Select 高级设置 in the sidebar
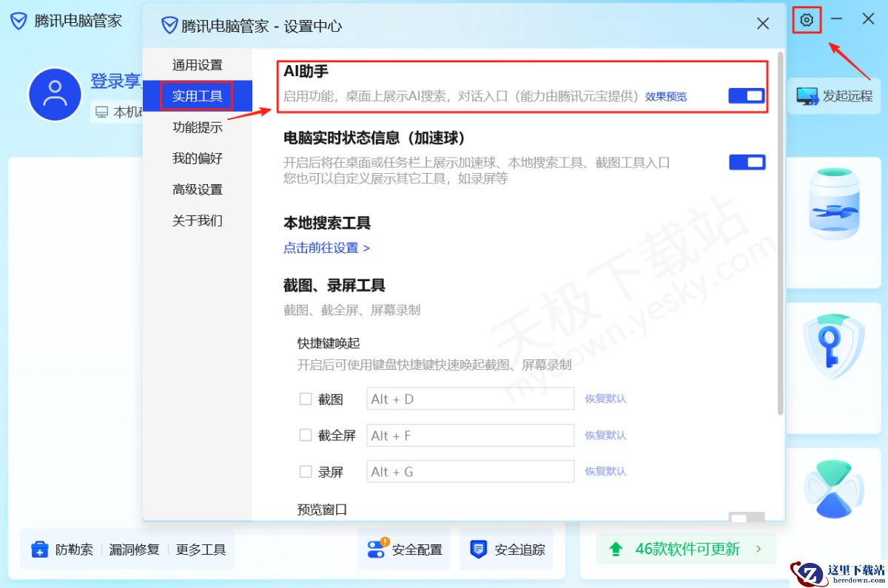 click(x=197, y=189)
